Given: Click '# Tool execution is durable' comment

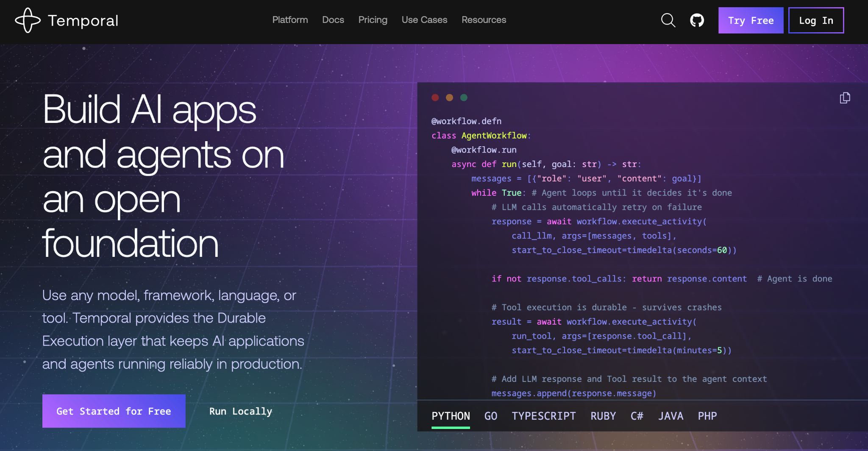Looking at the screenshot, I should point(606,307).
